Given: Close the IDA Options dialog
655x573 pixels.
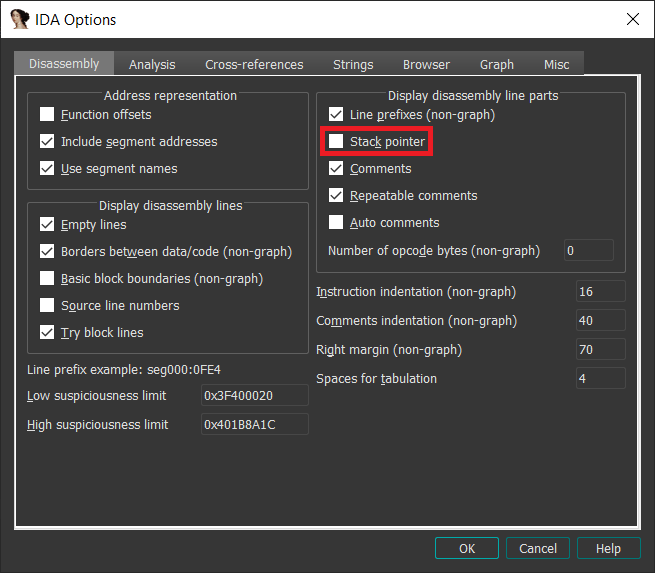Looking at the screenshot, I should [632, 19].
